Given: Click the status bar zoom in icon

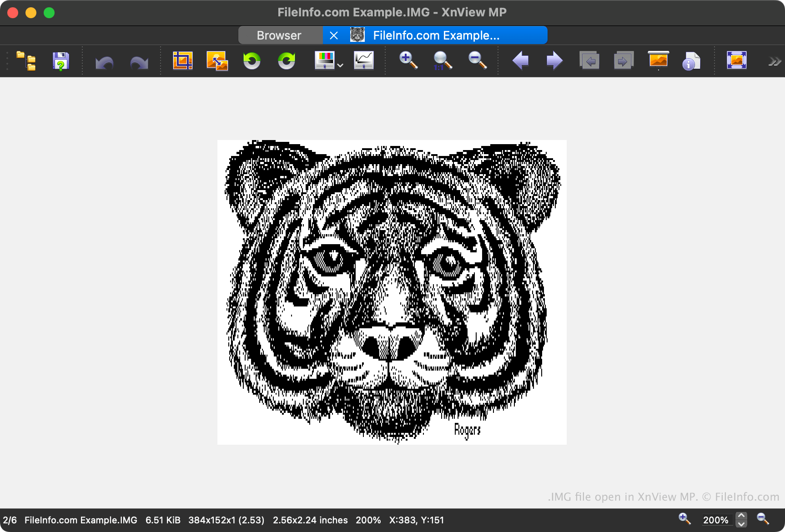Looking at the screenshot, I should [684, 519].
